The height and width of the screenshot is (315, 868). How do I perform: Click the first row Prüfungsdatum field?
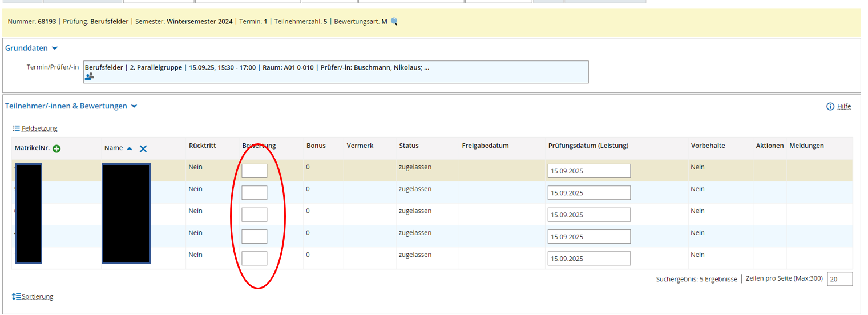pyautogui.click(x=588, y=171)
